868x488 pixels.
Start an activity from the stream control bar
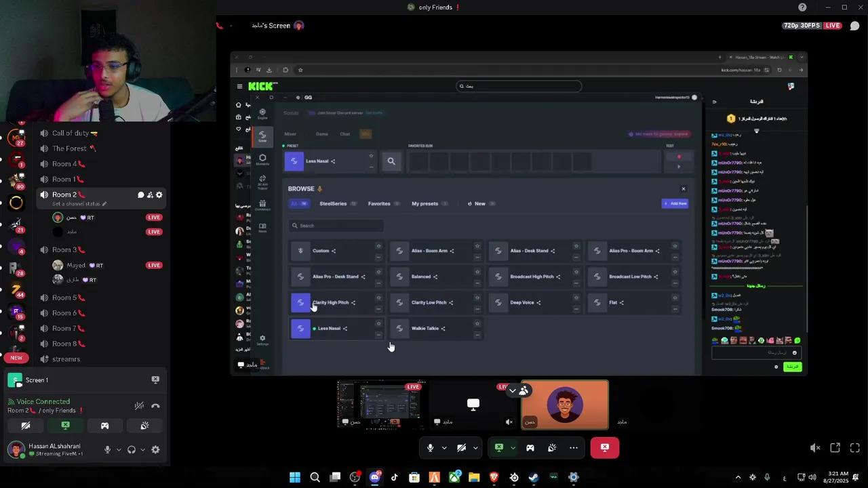tap(530, 448)
